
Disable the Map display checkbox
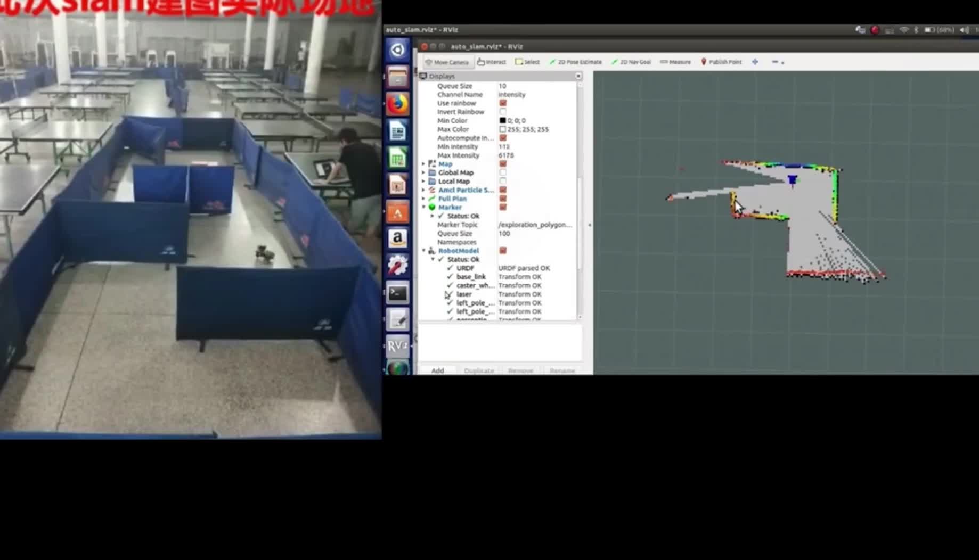(x=503, y=164)
